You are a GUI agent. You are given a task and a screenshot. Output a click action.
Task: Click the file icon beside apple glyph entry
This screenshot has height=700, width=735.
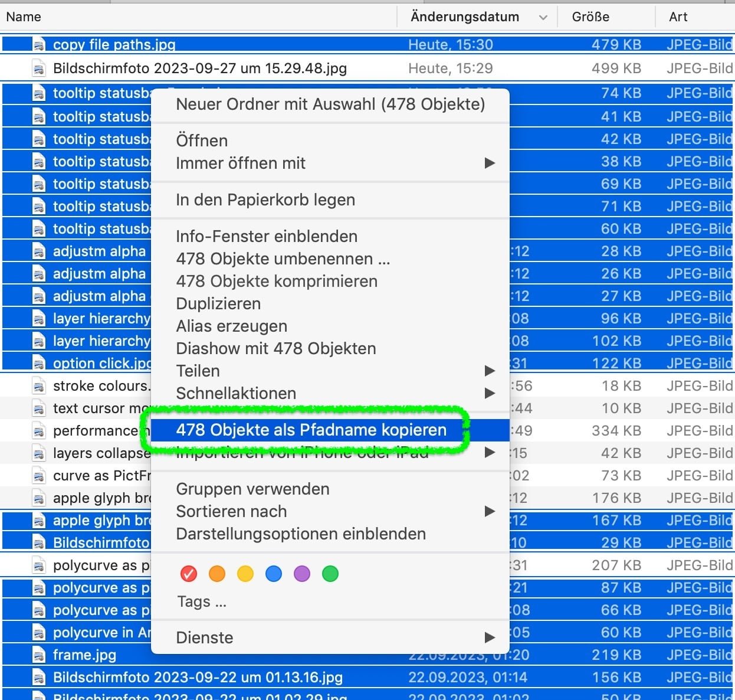point(39,498)
